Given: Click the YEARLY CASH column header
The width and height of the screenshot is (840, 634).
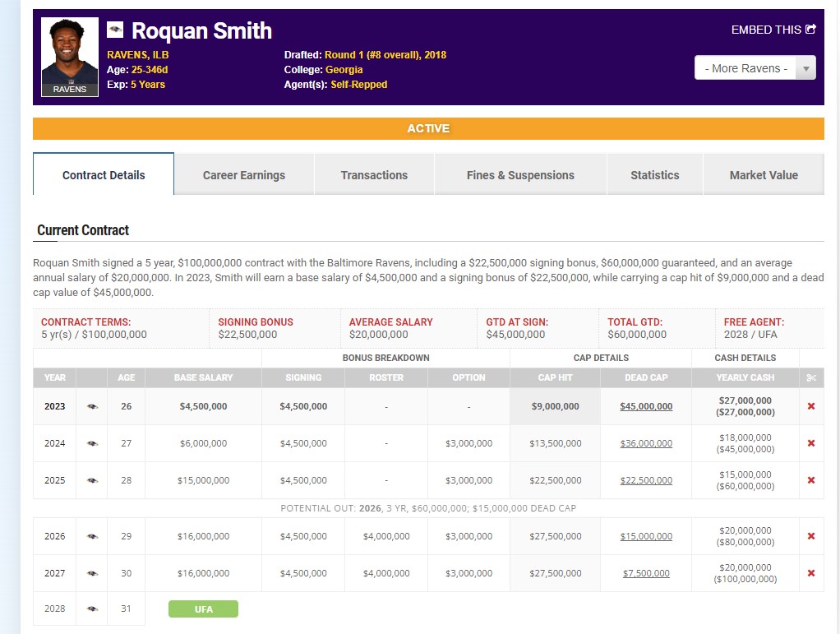Looking at the screenshot, I should point(745,377).
